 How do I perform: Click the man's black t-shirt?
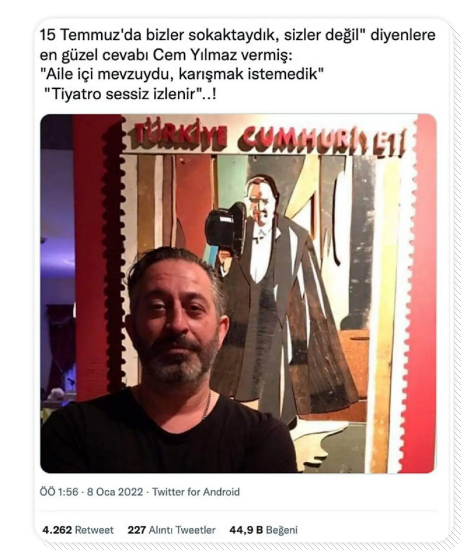tap(167, 437)
